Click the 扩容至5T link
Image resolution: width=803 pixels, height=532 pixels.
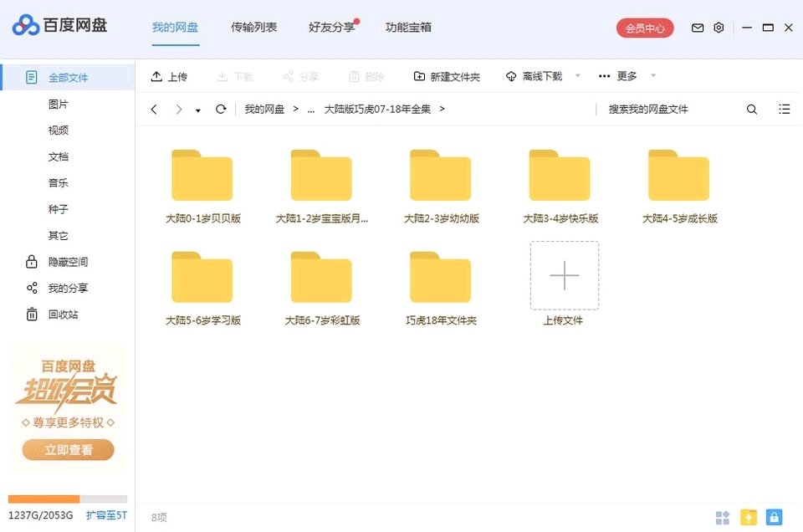coord(106,515)
